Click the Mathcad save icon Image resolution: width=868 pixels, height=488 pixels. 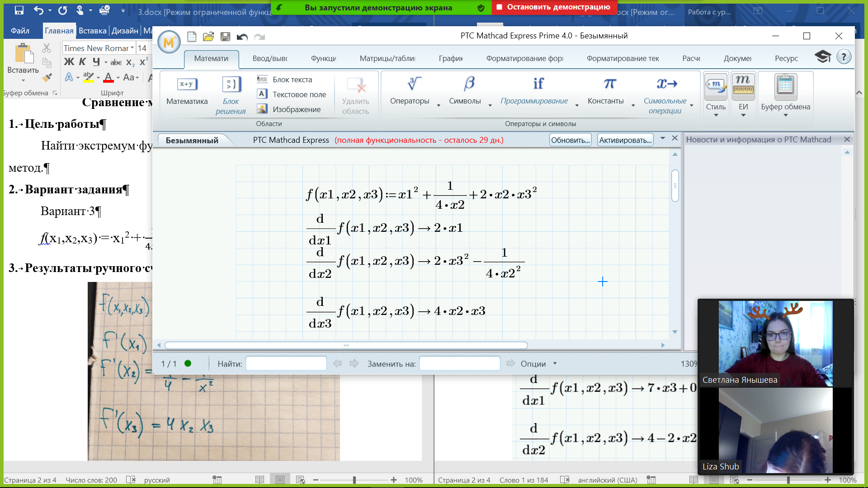225,37
